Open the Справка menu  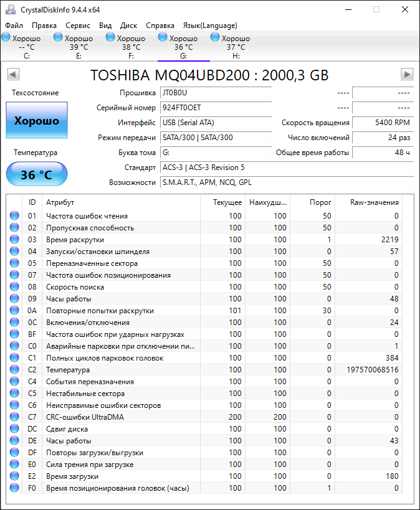pyautogui.click(x=160, y=26)
